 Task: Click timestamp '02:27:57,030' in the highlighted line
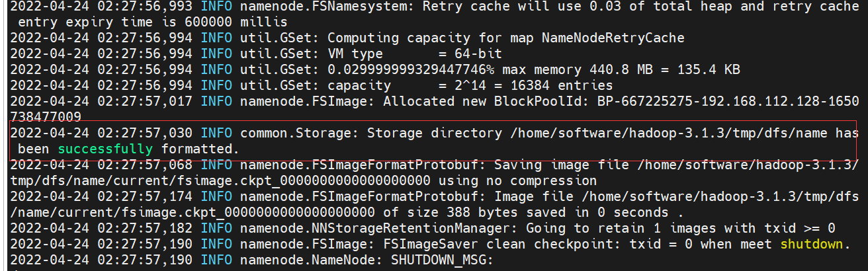145,134
